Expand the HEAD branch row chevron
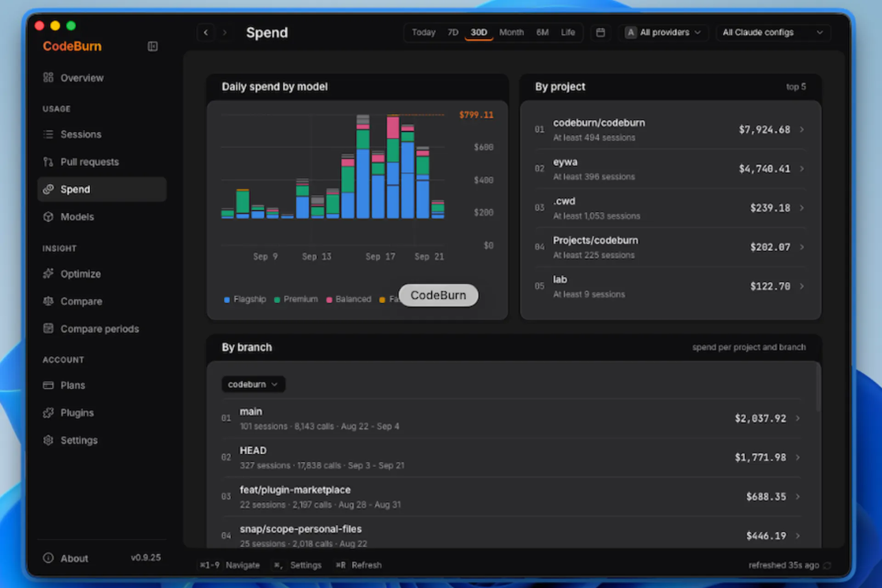This screenshot has height=588, width=882. (798, 457)
